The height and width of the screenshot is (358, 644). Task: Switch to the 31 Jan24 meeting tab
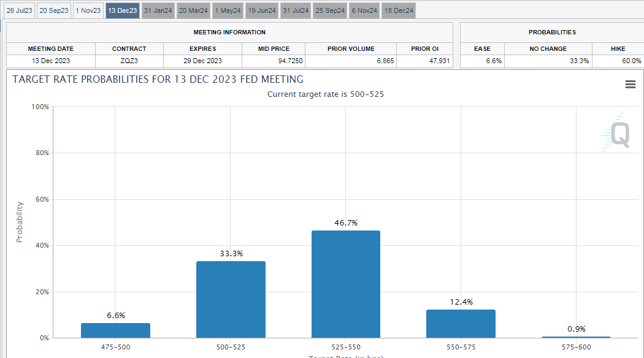(x=158, y=10)
